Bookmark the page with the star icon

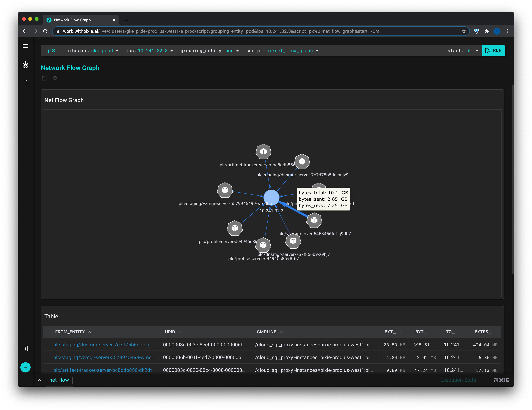[464, 31]
